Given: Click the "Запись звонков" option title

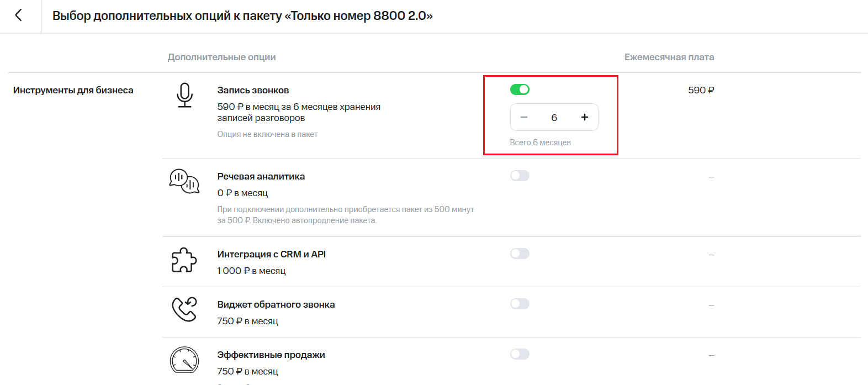Looking at the screenshot, I should click(253, 90).
